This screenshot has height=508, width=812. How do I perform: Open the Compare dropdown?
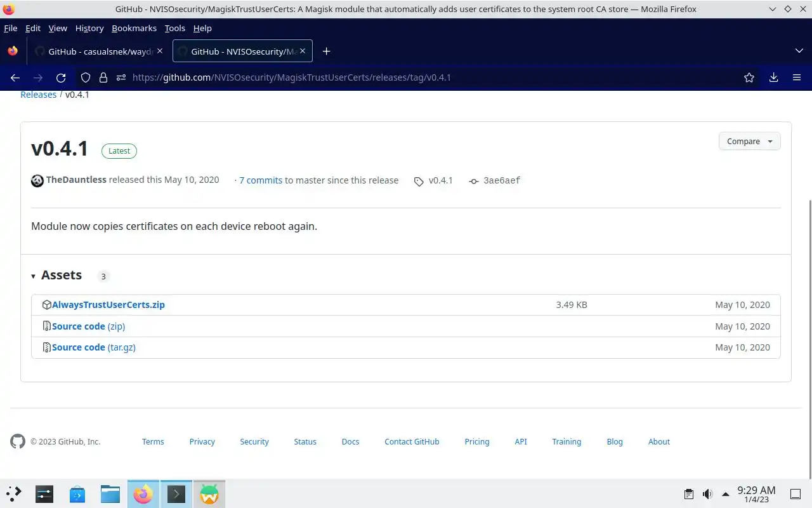click(x=749, y=142)
